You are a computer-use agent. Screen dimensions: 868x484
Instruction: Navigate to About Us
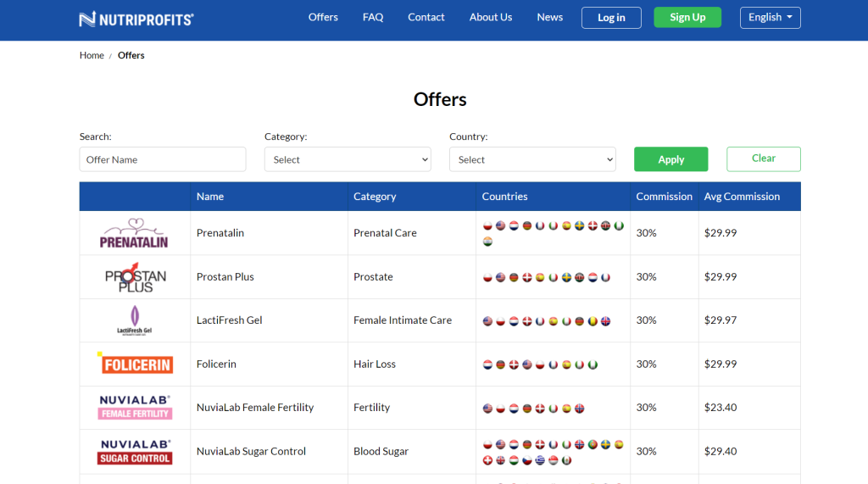pos(491,17)
